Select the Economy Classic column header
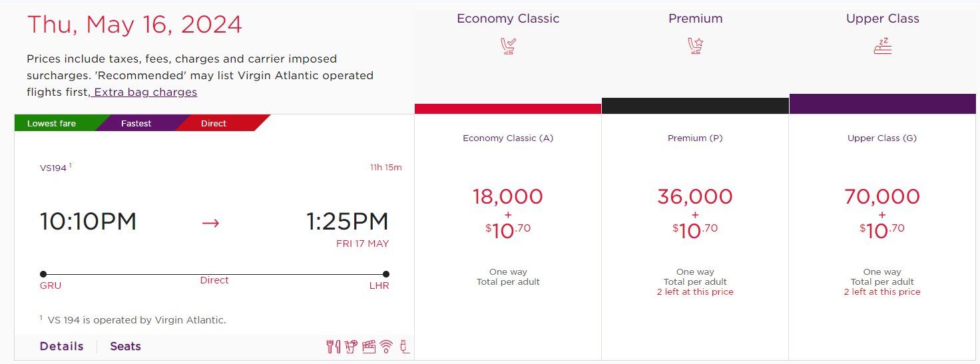Viewport: 980px width, 364px height. [508, 19]
